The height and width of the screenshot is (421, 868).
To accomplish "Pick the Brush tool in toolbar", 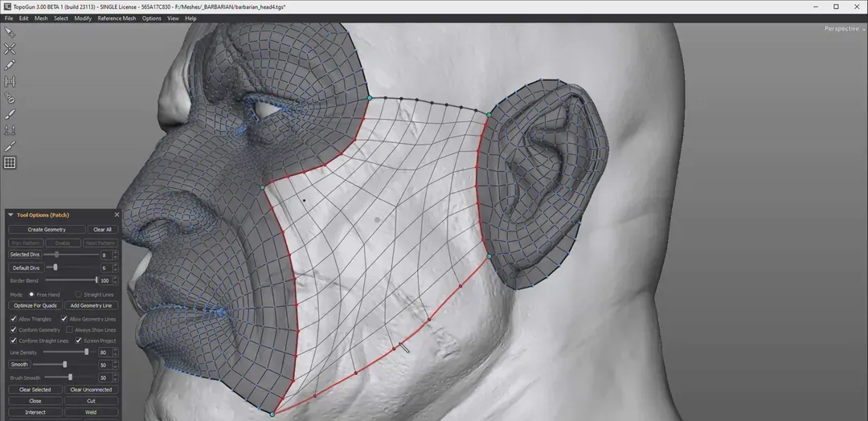I will point(10,114).
